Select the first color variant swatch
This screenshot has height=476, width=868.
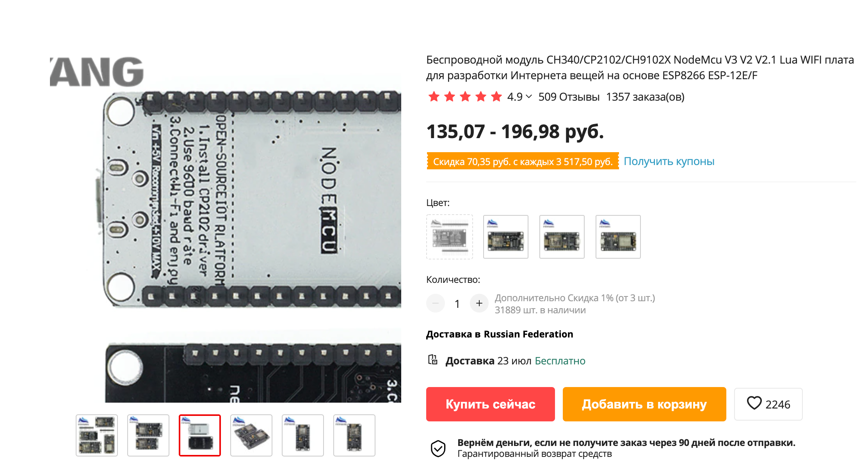tap(450, 237)
